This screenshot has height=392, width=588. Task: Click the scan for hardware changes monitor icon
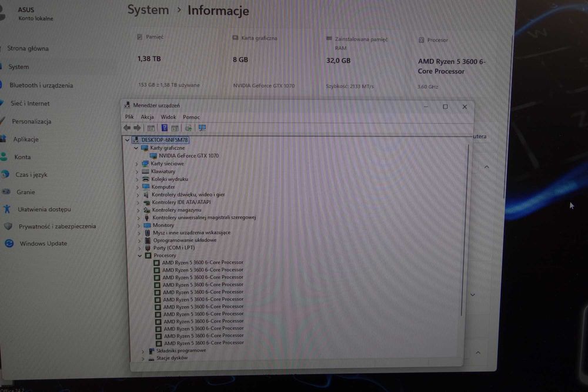tap(202, 128)
